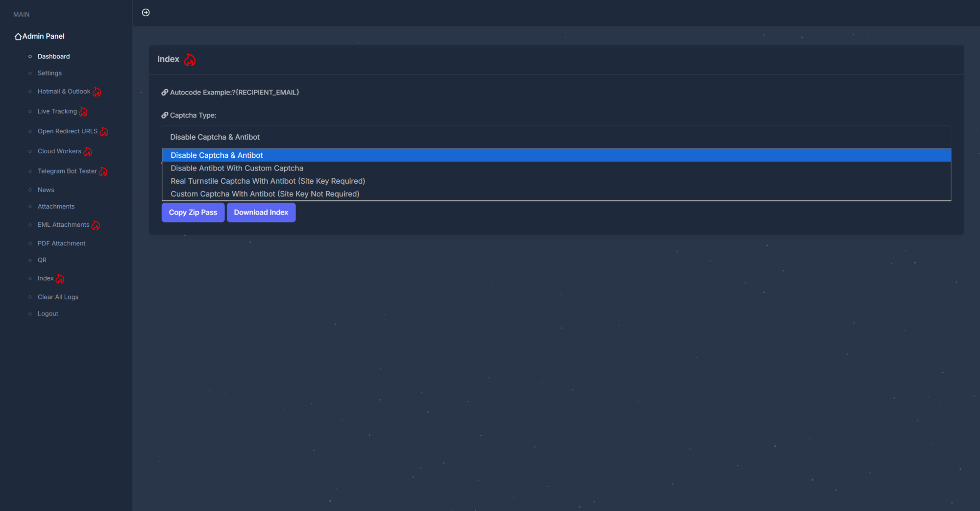Viewport: 980px width, 511px height.
Task: Open the QR sidebar entry
Action: [x=42, y=260]
